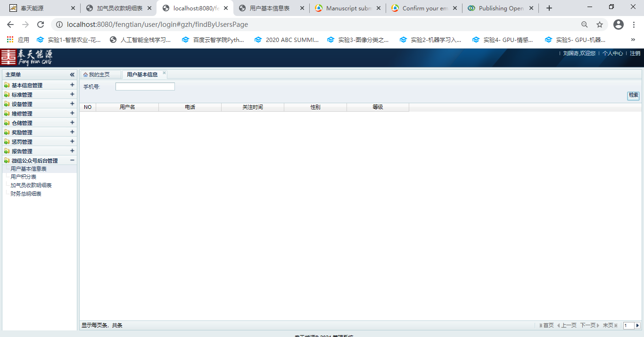Viewport: 644px width, 337px height.
Task: Open Chrome profile avatar icon
Action: coord(619,25)
